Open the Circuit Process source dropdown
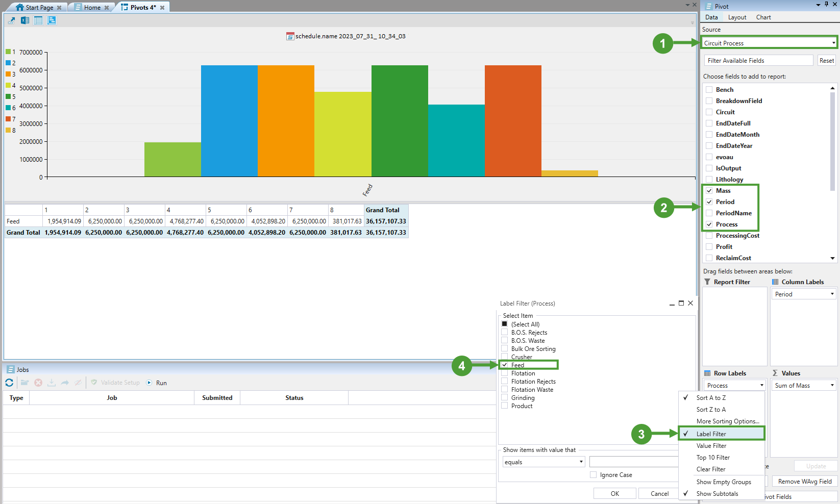This screenshot has width=840, height=504. click(x=833, y=43)
